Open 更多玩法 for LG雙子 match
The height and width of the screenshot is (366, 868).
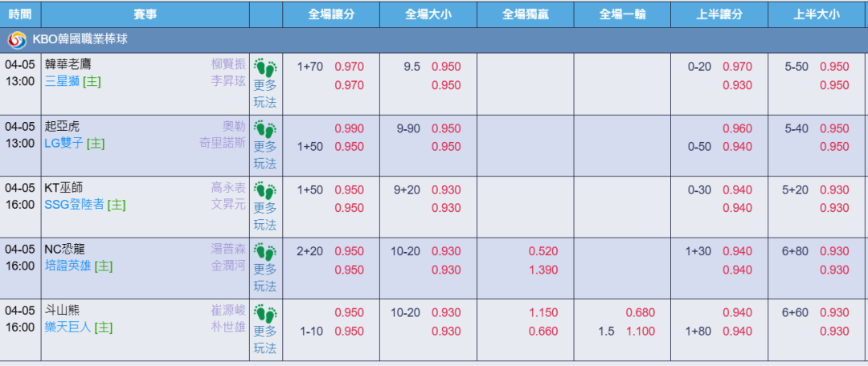(265, 156)
